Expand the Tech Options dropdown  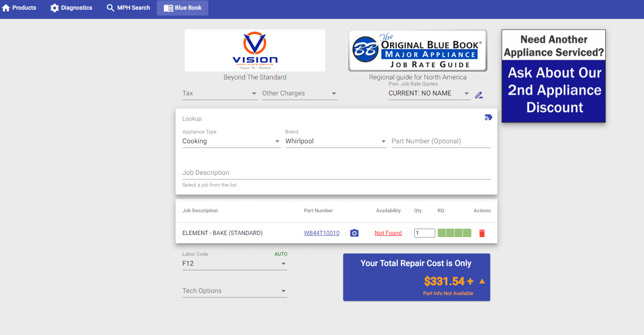235,291
